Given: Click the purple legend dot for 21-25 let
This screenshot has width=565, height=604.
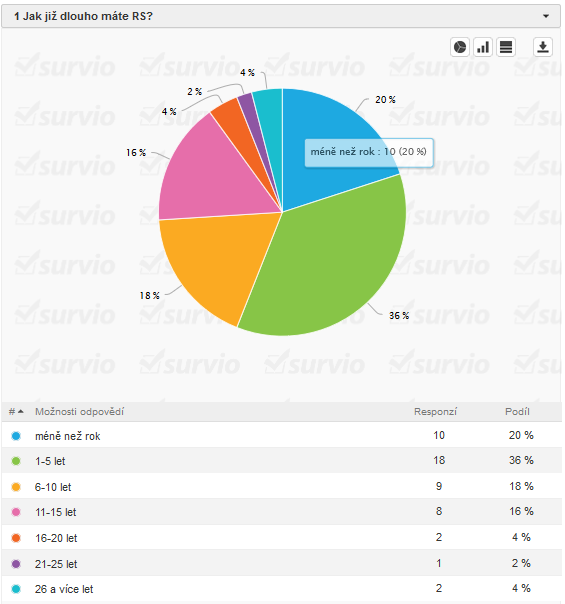Looking at the screenshot, I should pyautogui.click(x=16, y=564).
